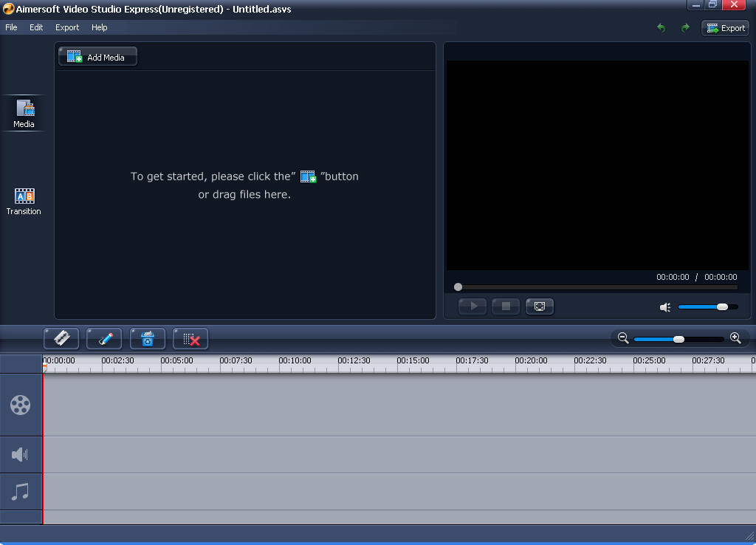Click the Export button at top right
The height and width of the screenshot is (545, 756).
pos(725,28)
